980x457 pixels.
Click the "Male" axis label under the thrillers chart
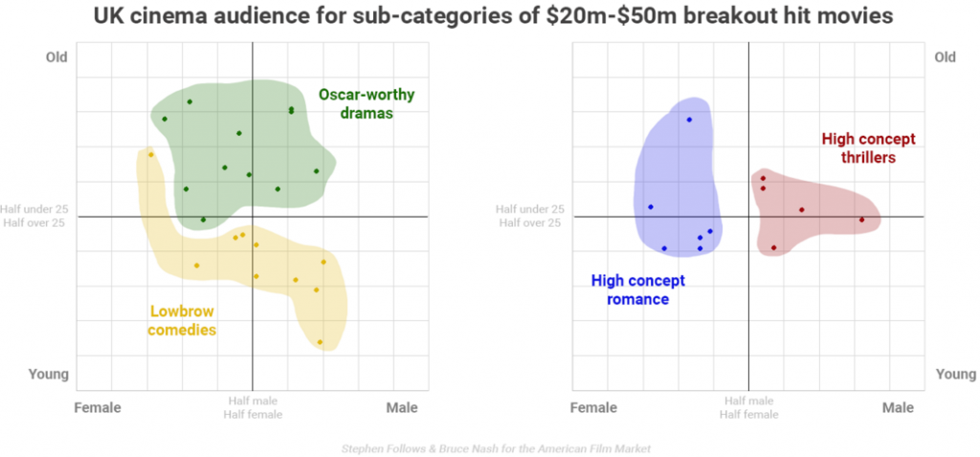898,408
